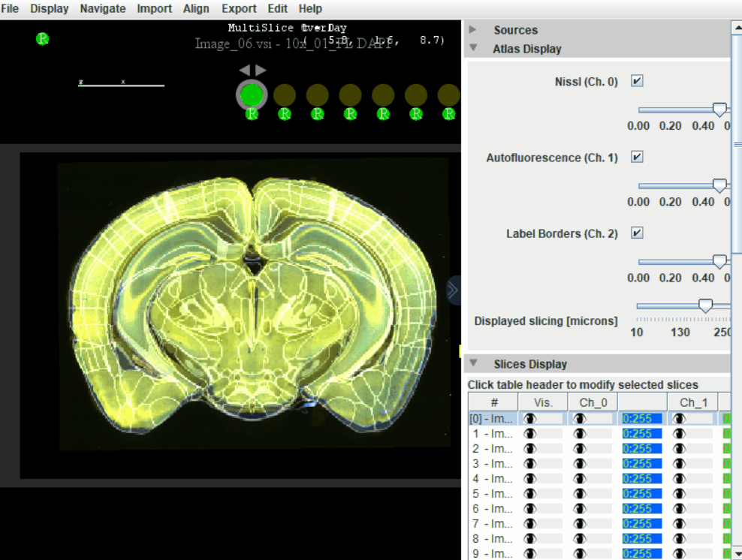Click the green R icon at top-left
Viewport: 742px width, 560px height.
43,39
